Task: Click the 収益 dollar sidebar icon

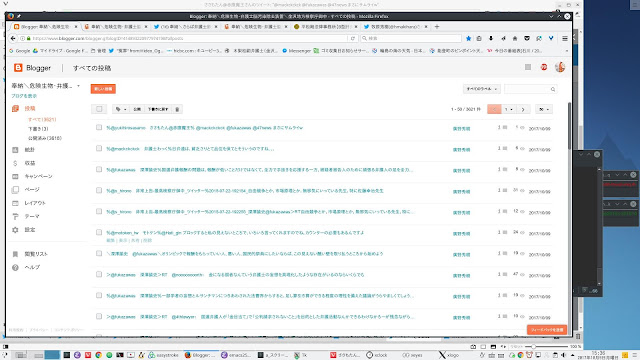Action: pos(15,163)
